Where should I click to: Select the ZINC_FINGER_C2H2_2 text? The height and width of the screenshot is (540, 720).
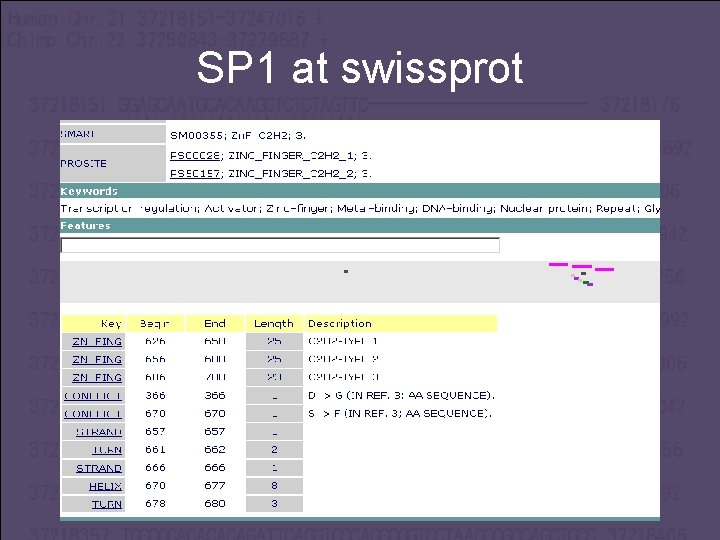click(x=291, y=174)
